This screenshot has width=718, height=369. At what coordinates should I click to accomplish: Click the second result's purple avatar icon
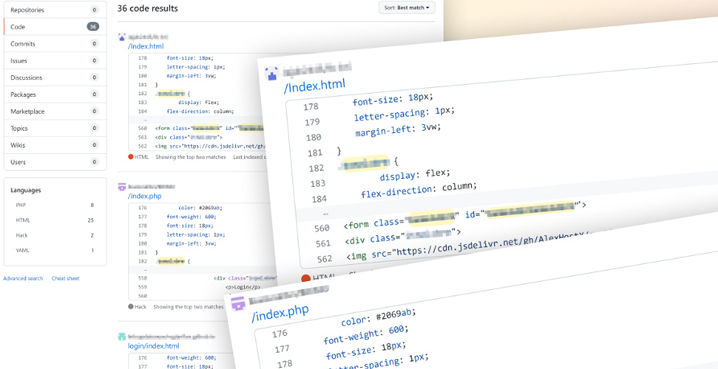[x=122, y=187]
